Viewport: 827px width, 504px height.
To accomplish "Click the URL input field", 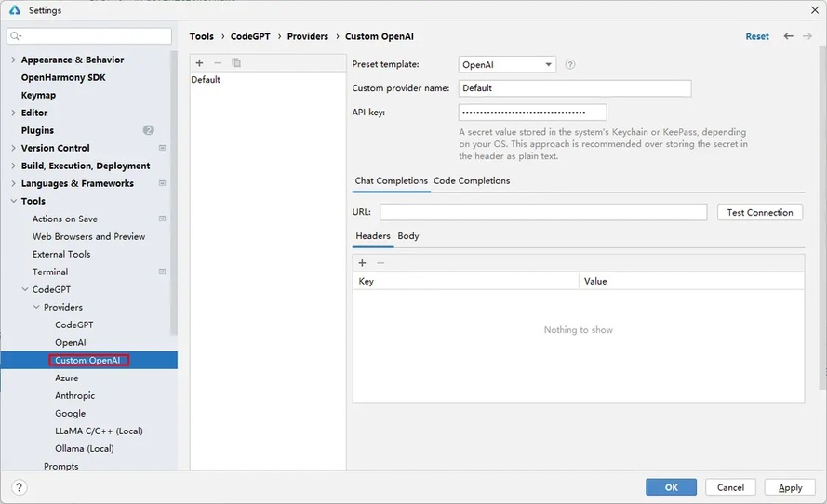I will point(542,213).
